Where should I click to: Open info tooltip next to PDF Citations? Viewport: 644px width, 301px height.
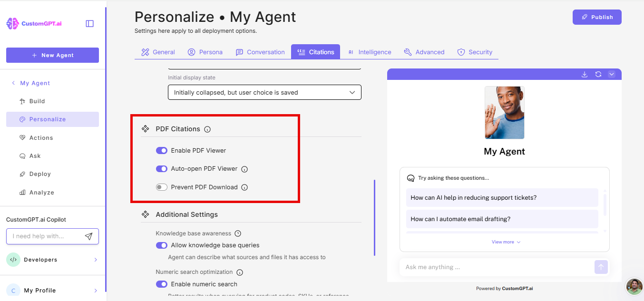tap(207, 129)
